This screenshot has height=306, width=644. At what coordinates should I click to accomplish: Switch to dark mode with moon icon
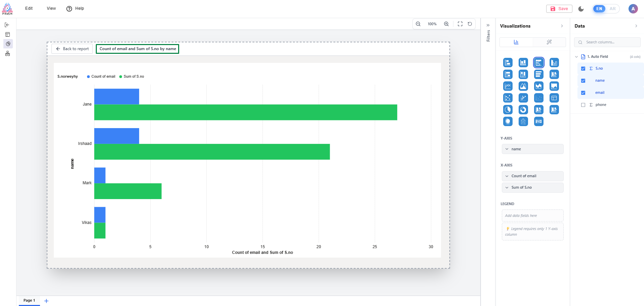[x=581, y=9]
